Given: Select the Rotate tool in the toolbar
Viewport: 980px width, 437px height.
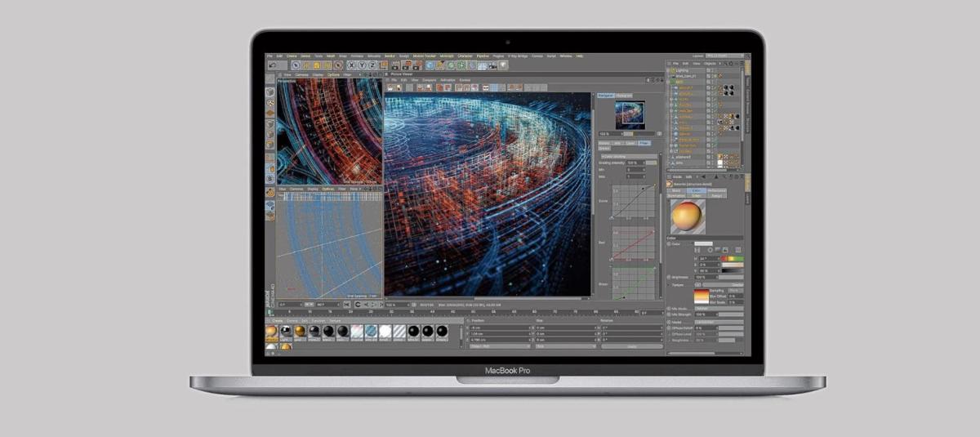Looking at the screenshot, I should [x=327, y=65].
